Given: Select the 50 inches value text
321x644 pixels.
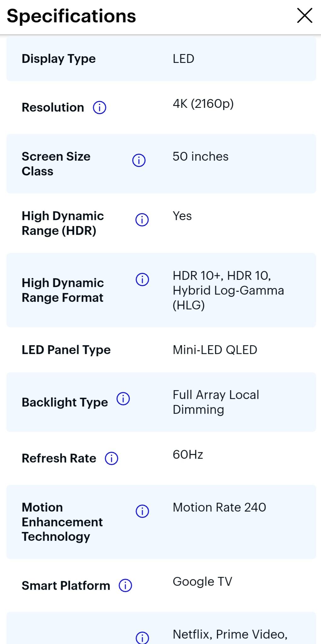Looking at the screenshot, I should 200,157.
